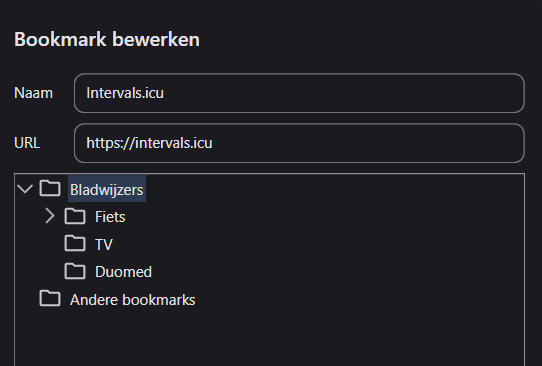The width and height of the screenshot is (542, 366).
Task: Select the Bladwijzers tree label
Action: pos(107,189)
